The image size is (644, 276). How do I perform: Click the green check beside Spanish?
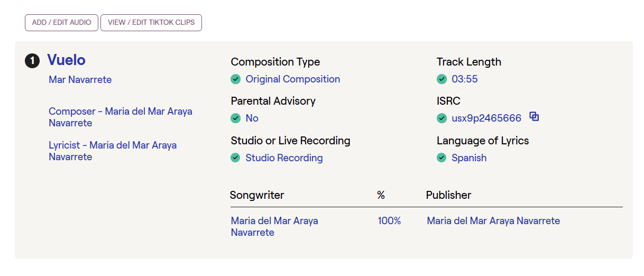coord(441,158)
